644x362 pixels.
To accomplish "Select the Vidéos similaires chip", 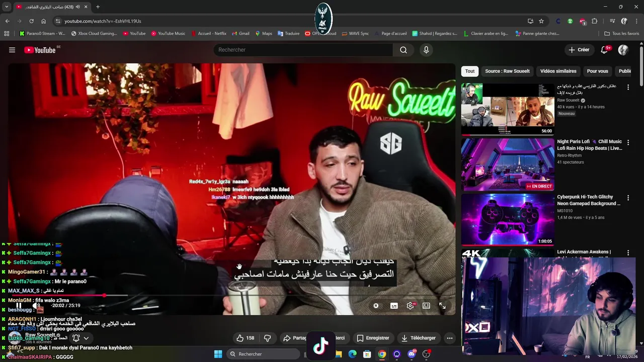I will click(558, 71).
